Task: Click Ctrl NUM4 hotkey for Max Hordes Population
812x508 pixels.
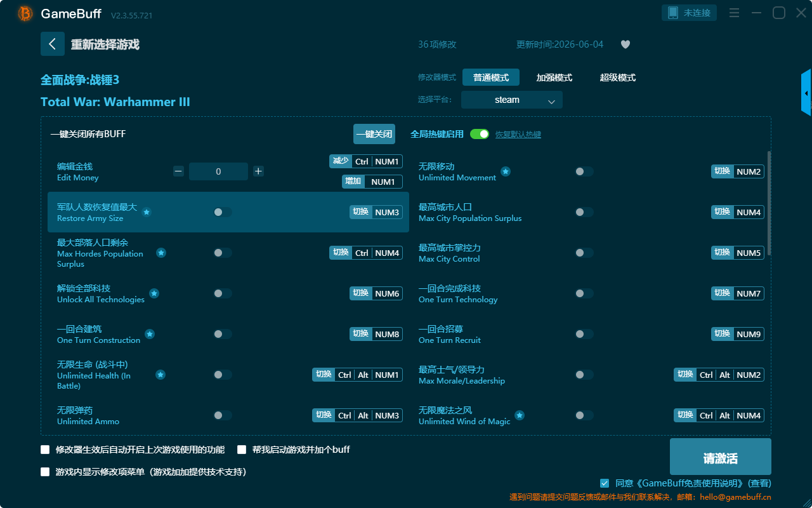Action: [366, 253]
